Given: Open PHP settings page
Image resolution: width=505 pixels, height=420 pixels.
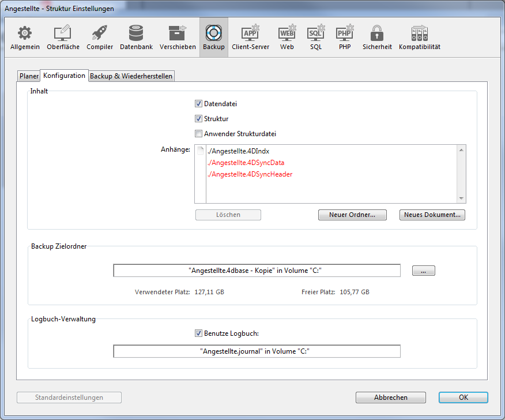Looking at the screenshot, I should (x=345, y=37).
